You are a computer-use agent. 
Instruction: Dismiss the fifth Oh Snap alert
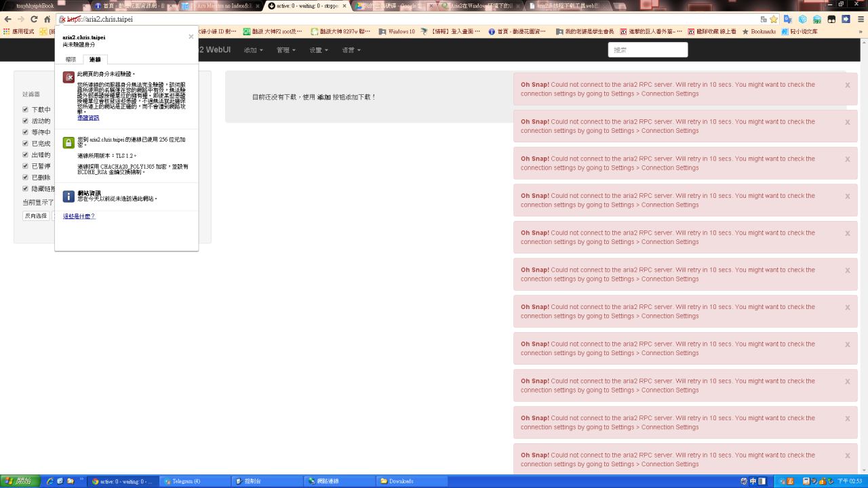click(848, 233)
